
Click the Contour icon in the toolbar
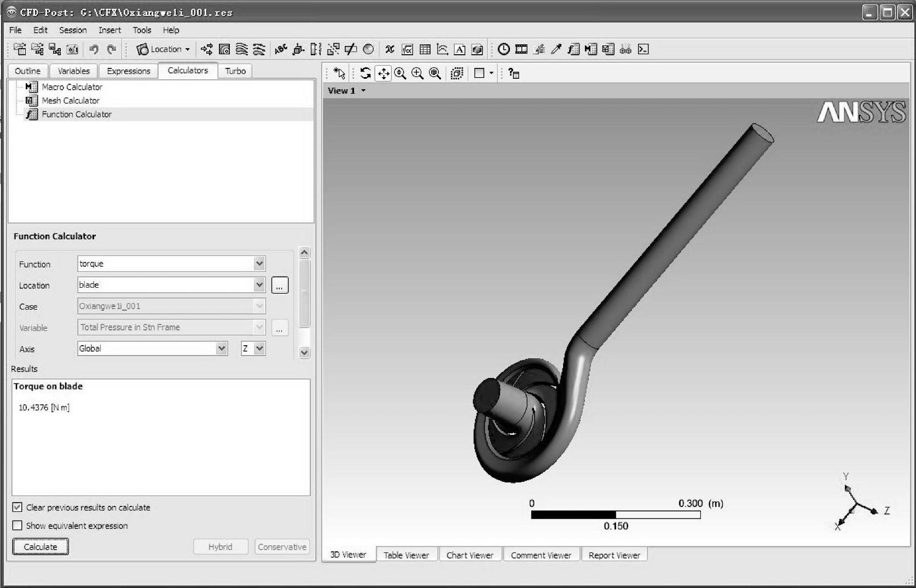point(224,49)
